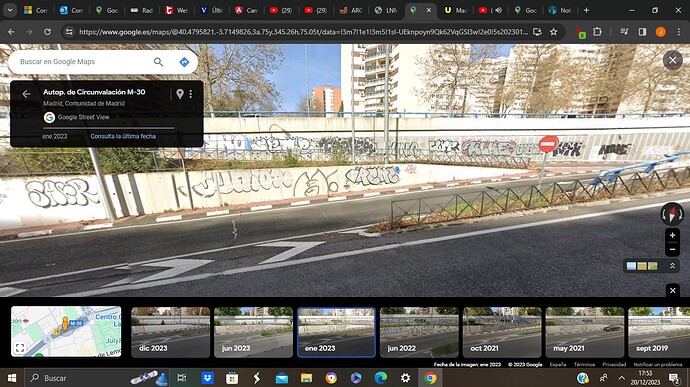The width and height of the screenshot is (690, 387).
Task: Switch to the 'Mac' tab
Action: [x=456, y=10]
